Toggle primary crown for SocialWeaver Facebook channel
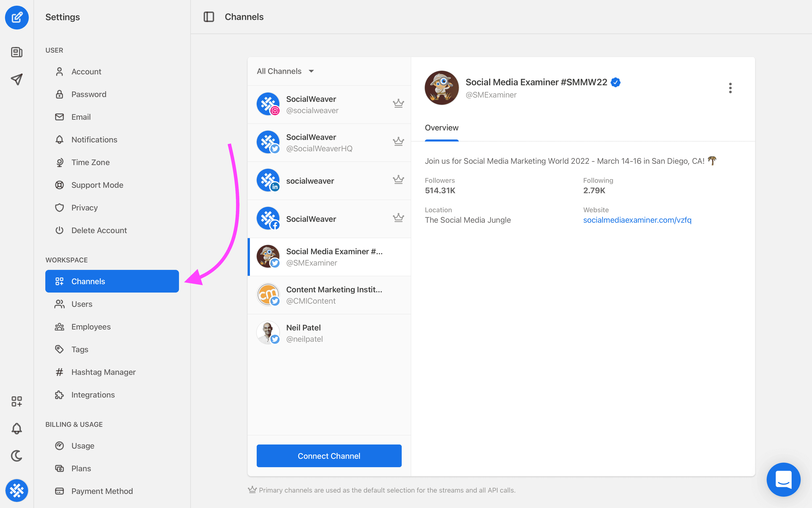This screenshot has width=812, height=508. (398, 218)
